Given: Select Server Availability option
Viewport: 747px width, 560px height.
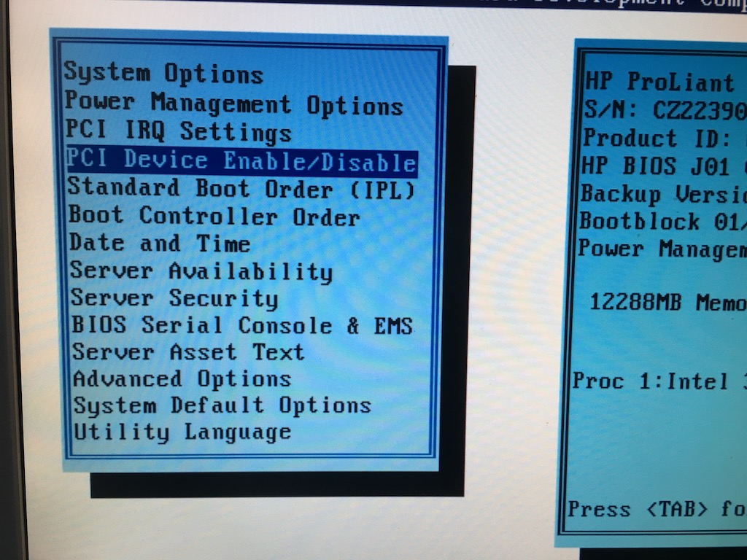Looking at the screenshot, I should pyautogui.click(x=201, y=271).
